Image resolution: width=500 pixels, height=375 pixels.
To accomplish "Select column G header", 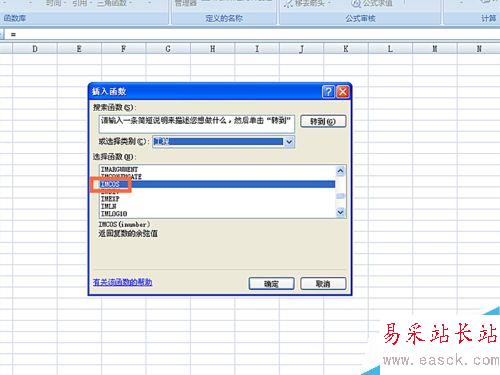I will click(x=168, y=49).
